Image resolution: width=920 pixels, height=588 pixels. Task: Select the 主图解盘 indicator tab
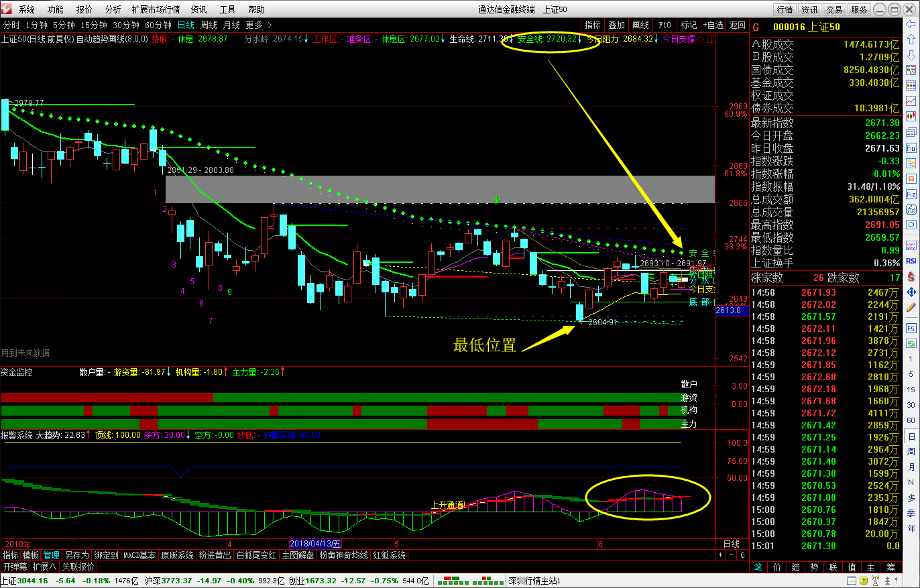(298, 555)
